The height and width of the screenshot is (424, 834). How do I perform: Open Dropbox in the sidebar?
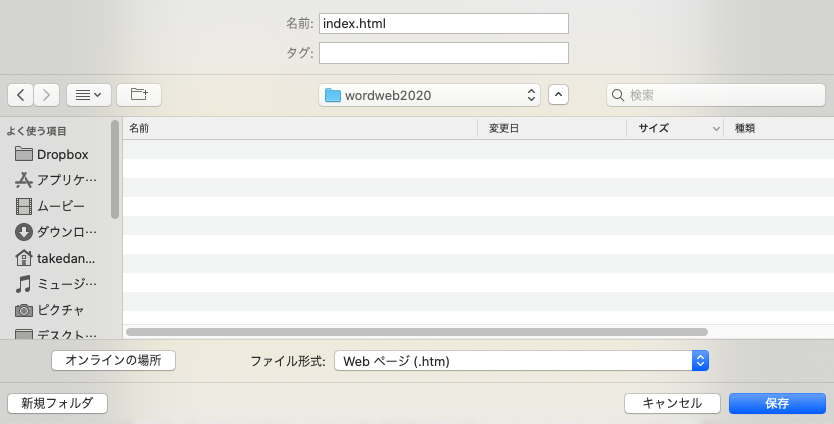click(62, 154)
